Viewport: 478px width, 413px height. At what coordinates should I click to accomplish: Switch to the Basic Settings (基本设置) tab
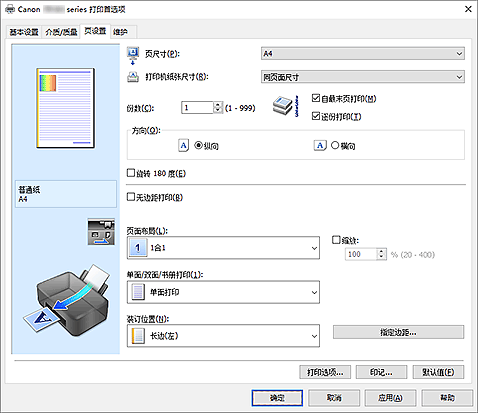24,32
